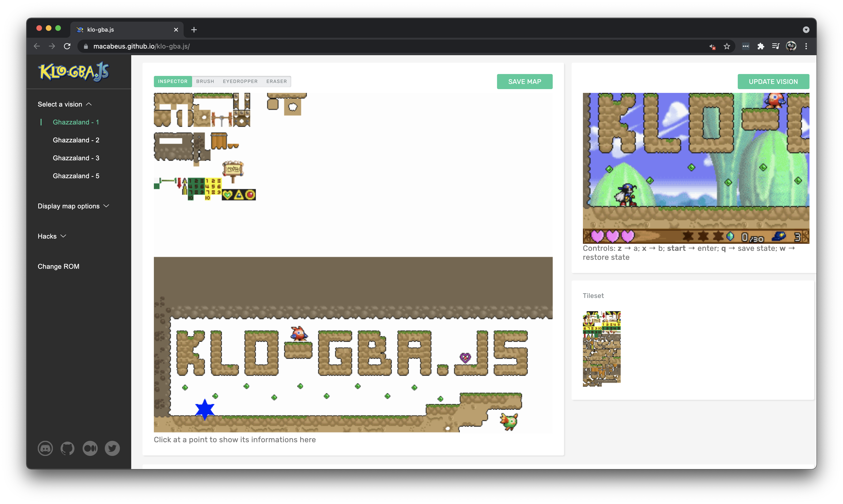Viewport: 843px width, 504px height.
Task: Click the muted site sound icon
Action: coord(712,46)
